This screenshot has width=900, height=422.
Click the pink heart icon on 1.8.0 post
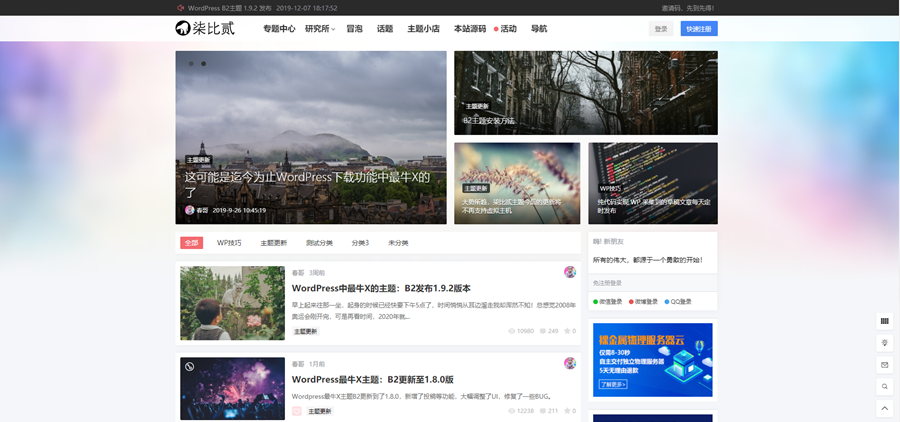click(x=297, y=411)
